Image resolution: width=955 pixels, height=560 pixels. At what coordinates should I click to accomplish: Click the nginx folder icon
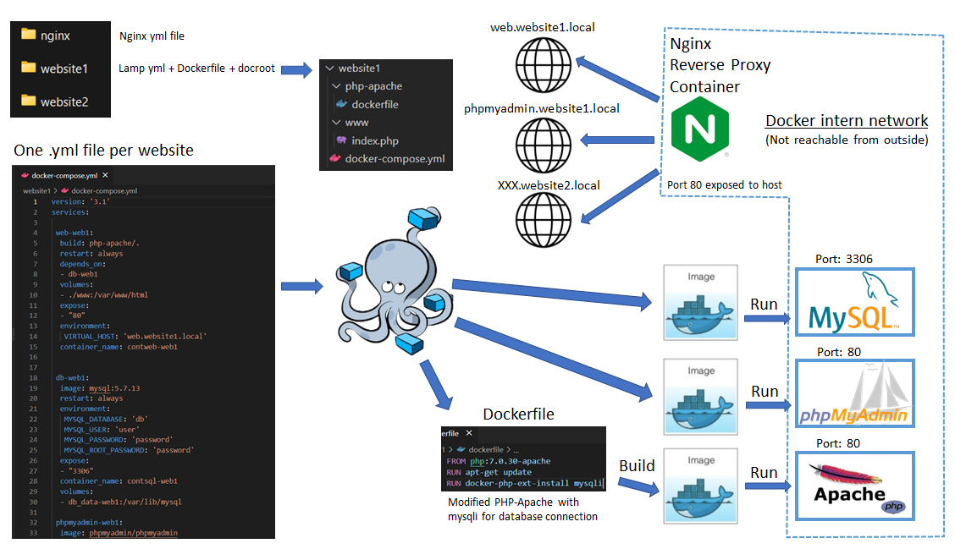coord(29,35)
